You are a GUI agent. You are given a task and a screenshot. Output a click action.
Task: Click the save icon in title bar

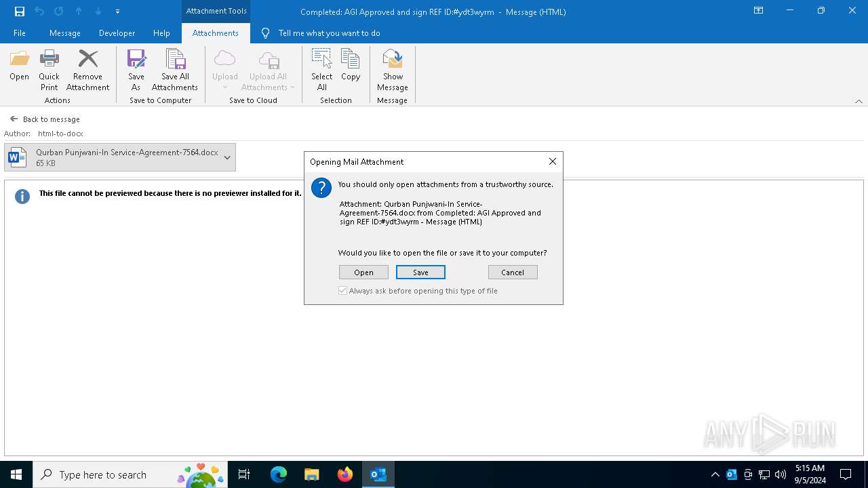(x=20, y=12)
